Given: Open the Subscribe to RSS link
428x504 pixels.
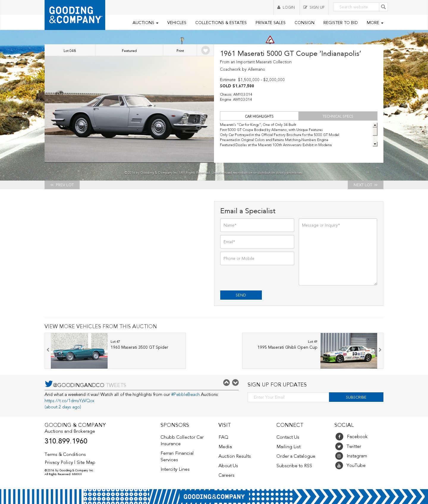Looking at the screenshot, I should pyautogui.click(x=294, y=466).
